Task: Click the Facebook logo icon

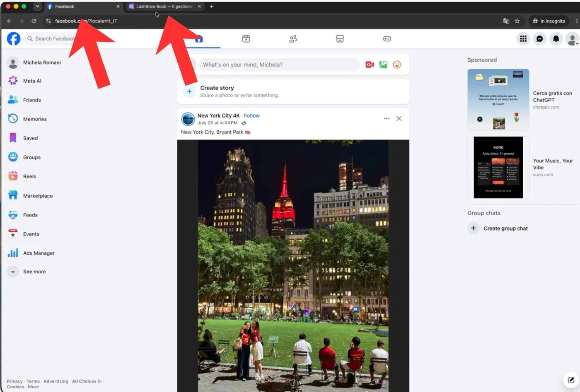Action: tap(14, 38)
